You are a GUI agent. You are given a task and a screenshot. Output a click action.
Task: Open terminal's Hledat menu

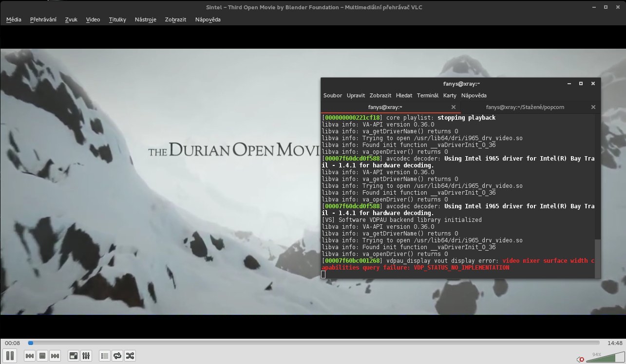point(404,95)
